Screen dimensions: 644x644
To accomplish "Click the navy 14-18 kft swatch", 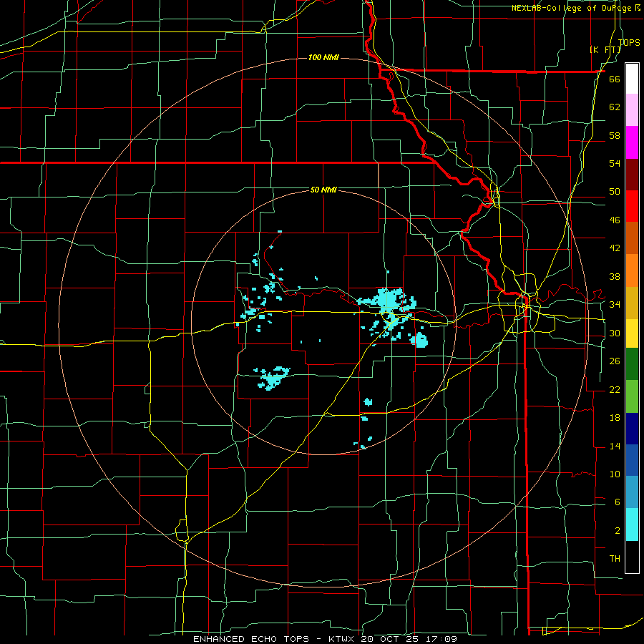I will [632, 429].
